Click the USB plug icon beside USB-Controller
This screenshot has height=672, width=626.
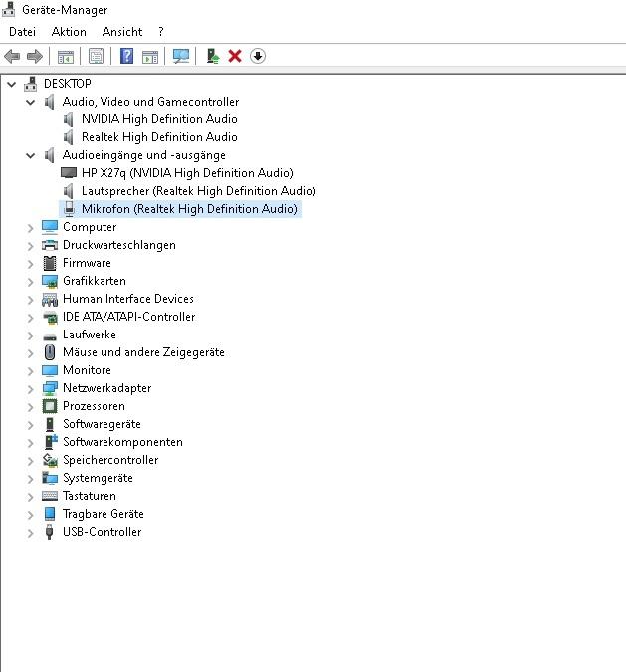[50, 532]
